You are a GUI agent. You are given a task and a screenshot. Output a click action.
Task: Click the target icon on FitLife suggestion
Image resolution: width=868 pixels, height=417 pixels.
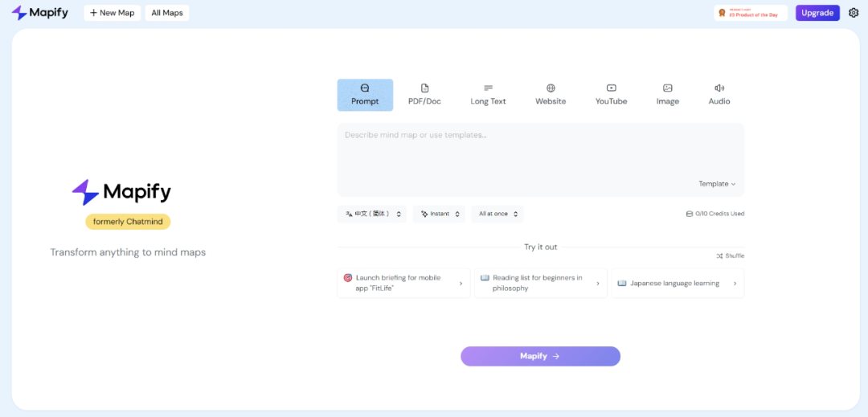[348, 278]
